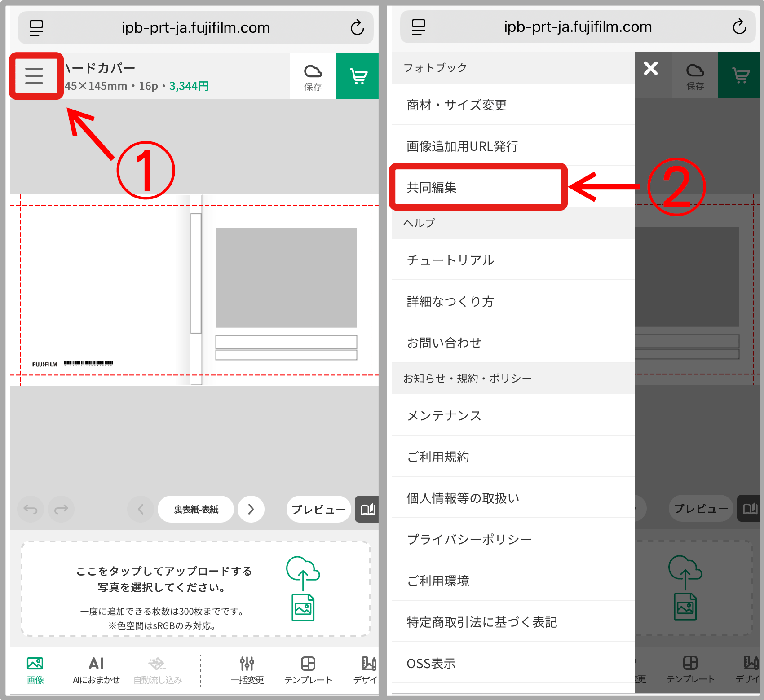Tap the green shopping cart icon
Image resolution: width=764 pixels, height=700 pixels.
tap(358, 76)
